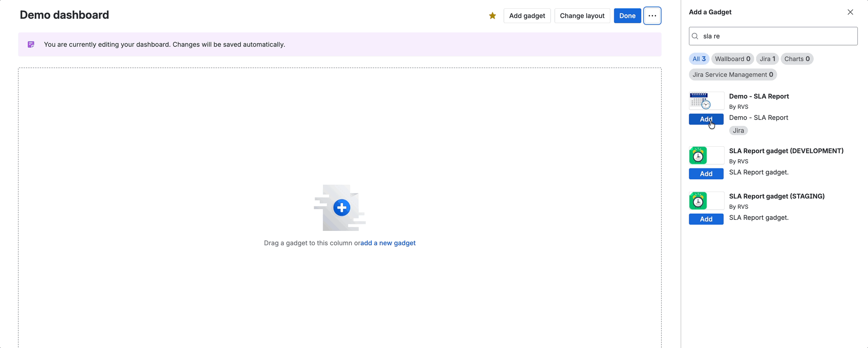
Task: Select the All 3 filter tab
Action: (699, 59)
